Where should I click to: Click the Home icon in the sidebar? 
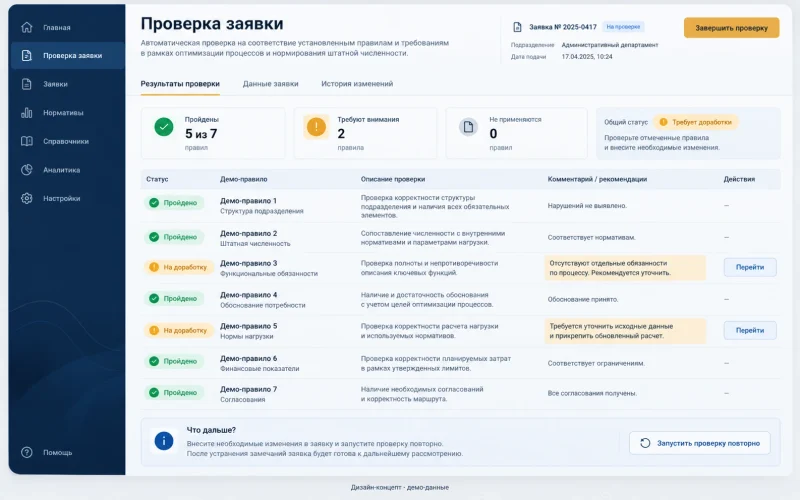[27, 28]
